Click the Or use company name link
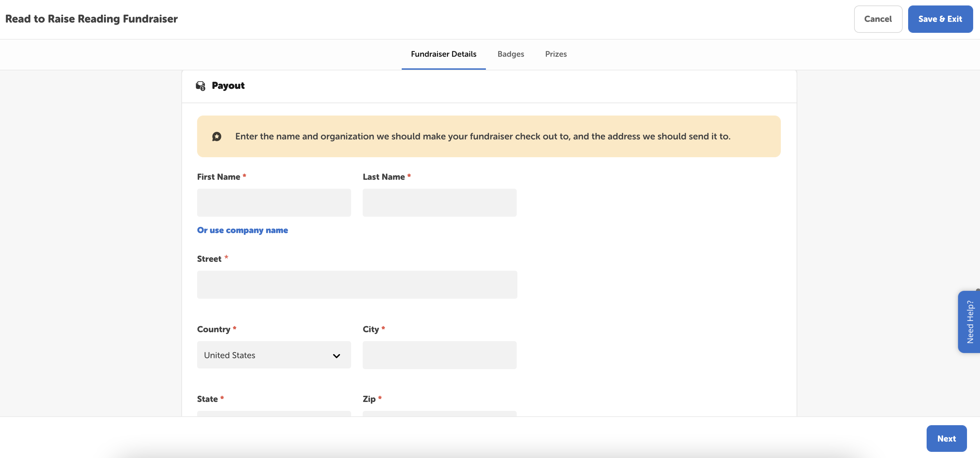980x458 pixels. (242, 230)
